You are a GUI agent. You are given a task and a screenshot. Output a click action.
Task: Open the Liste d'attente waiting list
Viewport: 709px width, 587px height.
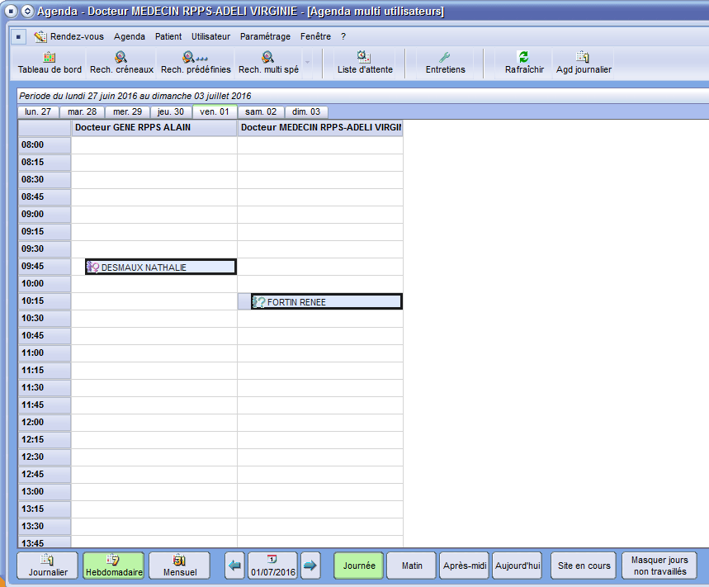tap(364, 63)
